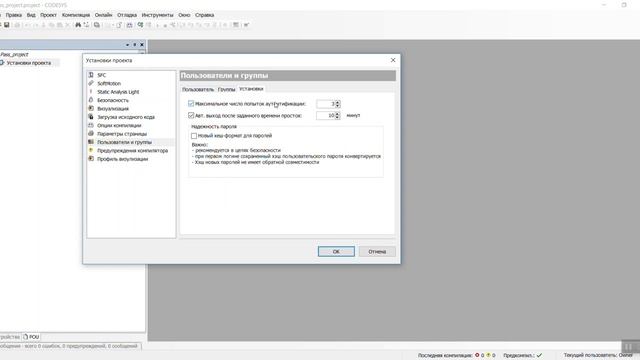Open the Инструменты menu

click(158, 15)
